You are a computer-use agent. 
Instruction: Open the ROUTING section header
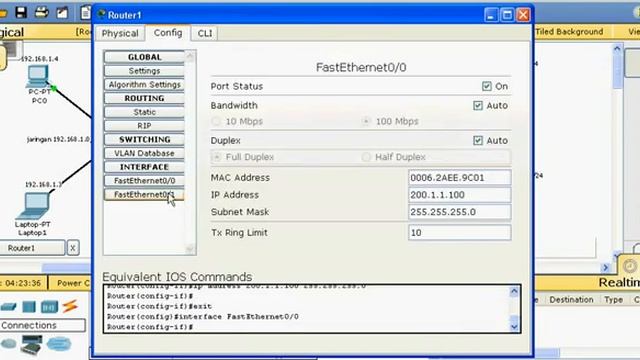coord(144,98)
